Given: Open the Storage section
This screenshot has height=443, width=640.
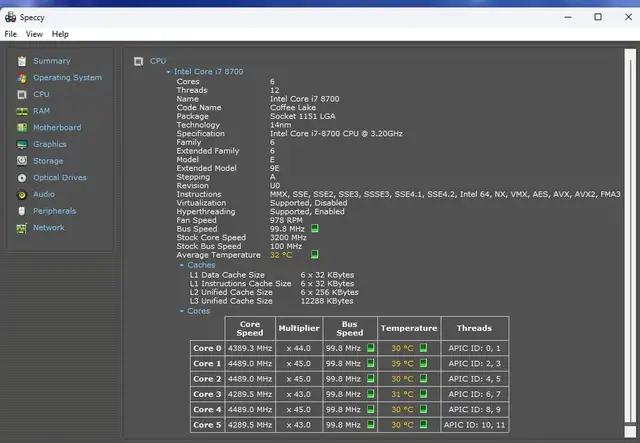Looking at the screenshot, I should pos(48,161).
